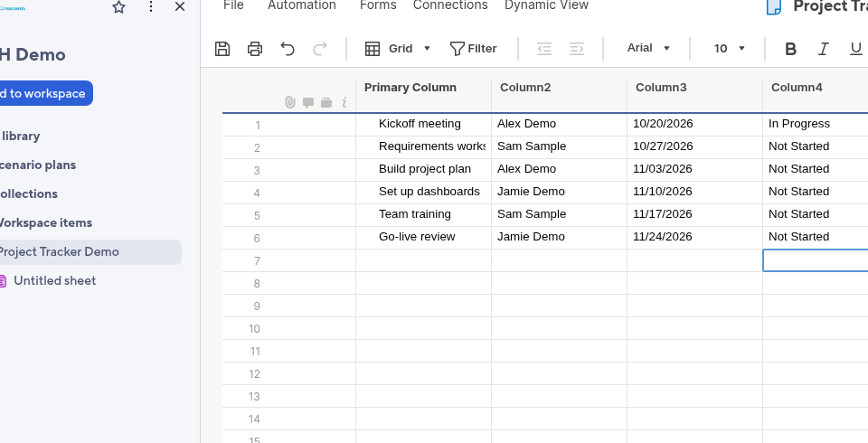868x443 pixels.
Task: Select the 10/20/2026 date cell
Action: click(694, 125)
